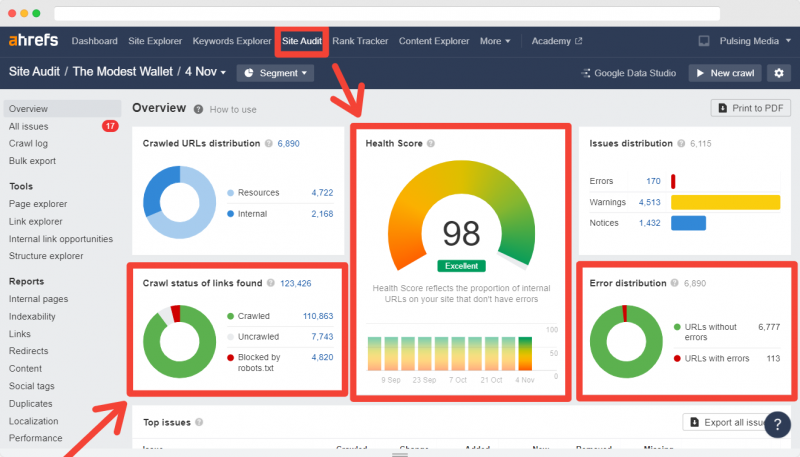The width and height of the screenshot is (800, 457).
Task: Open Indexability report
Action: (x=32, y=317)
